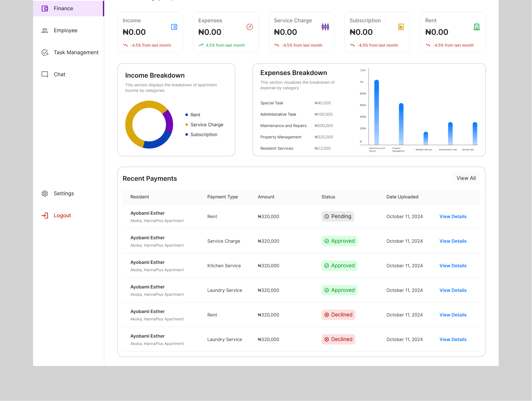Click the Expenses card arrow icon
Screen dimensions: 532x401
tap(250, 27)
